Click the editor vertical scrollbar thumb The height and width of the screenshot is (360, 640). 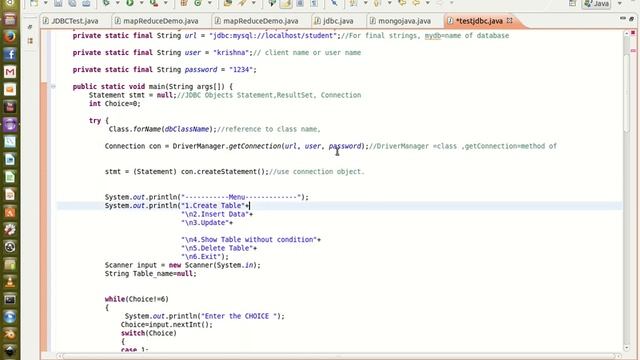(627, 93)
